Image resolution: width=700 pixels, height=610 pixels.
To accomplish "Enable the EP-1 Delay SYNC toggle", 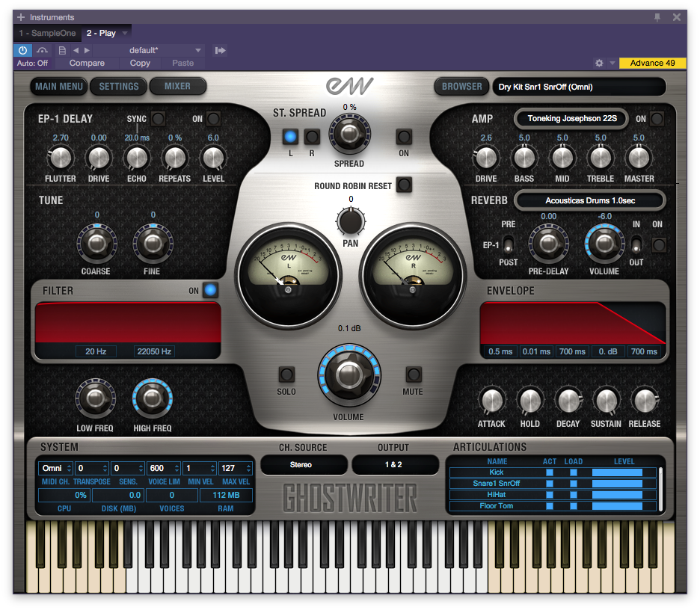I will click(x=158, y=119).
